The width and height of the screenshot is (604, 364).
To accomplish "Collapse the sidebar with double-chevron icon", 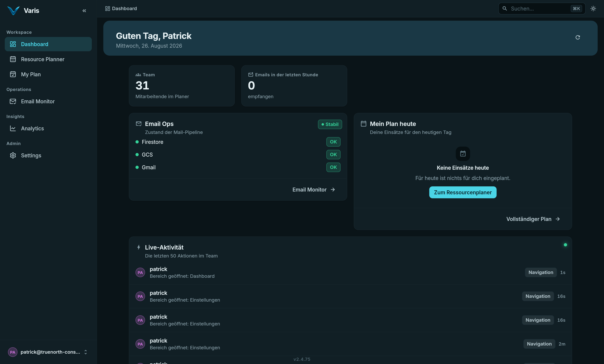I will tap(84, 11).
